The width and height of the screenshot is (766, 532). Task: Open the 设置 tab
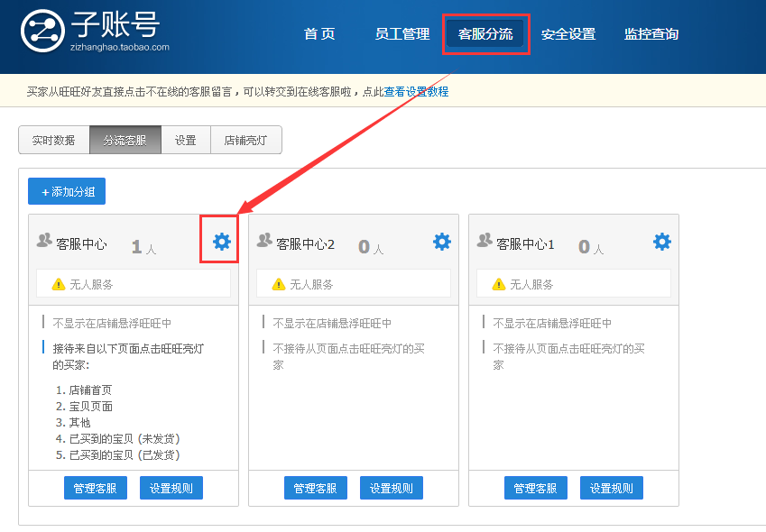(186, 140)
